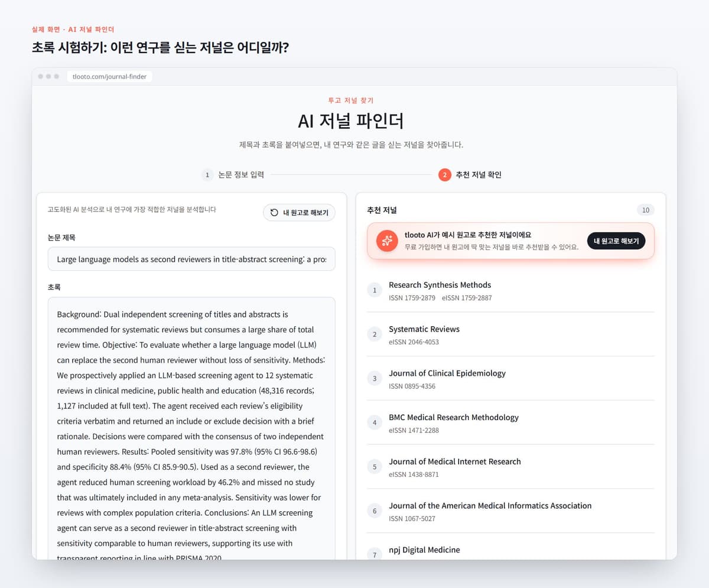Click the text eISSN 1471-2288

pos(414,430)
